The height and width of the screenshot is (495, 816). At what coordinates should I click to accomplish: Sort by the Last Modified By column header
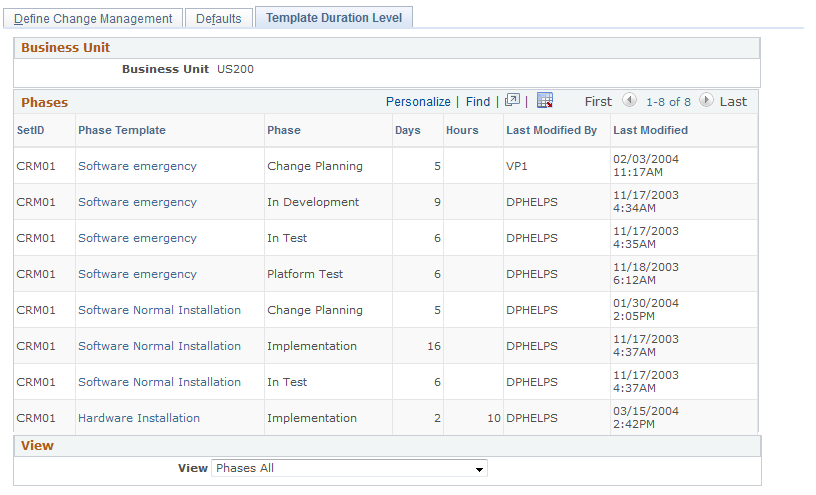coord(552,130)
